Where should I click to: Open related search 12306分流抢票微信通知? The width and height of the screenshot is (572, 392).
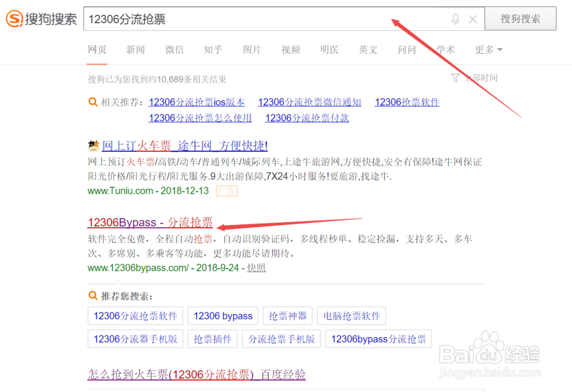309,102
